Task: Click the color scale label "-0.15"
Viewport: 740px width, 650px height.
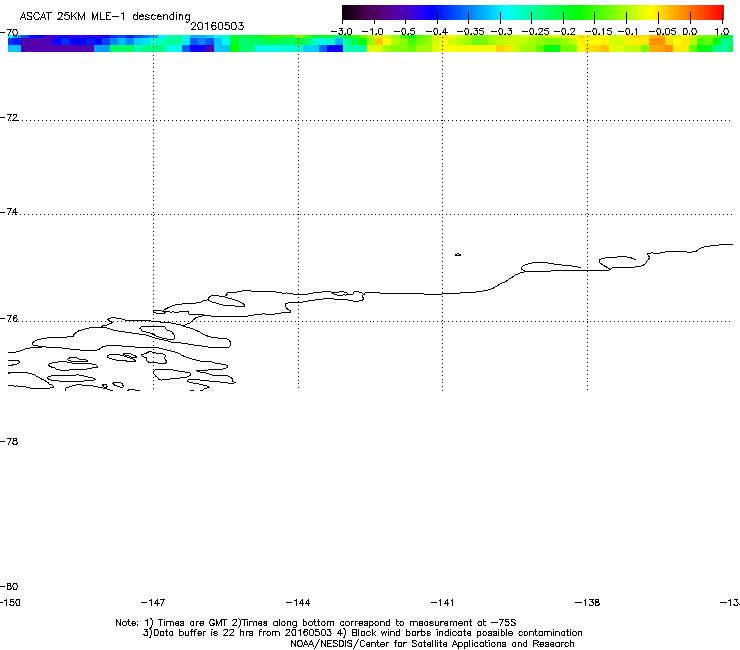Action: click(598, 32)
